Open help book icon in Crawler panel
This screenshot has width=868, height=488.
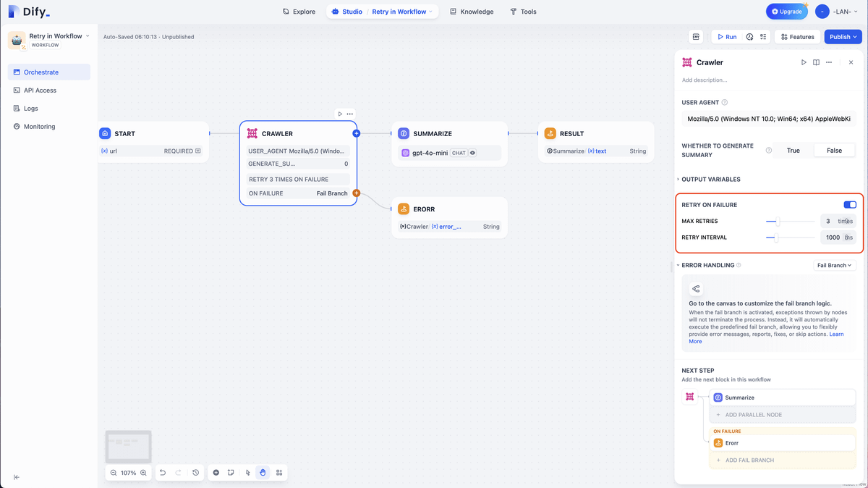[816, 62]
